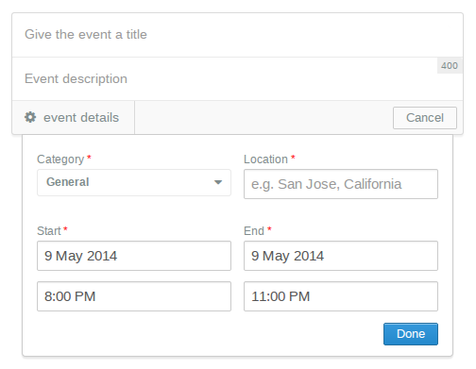
Task: Click the gear icon beside event details
Action: (30, 117)
